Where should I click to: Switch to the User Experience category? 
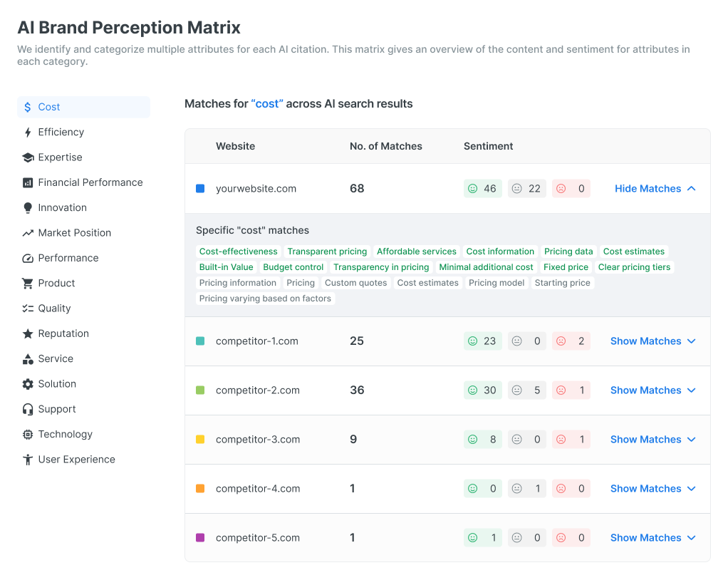[x=76, y=460]
